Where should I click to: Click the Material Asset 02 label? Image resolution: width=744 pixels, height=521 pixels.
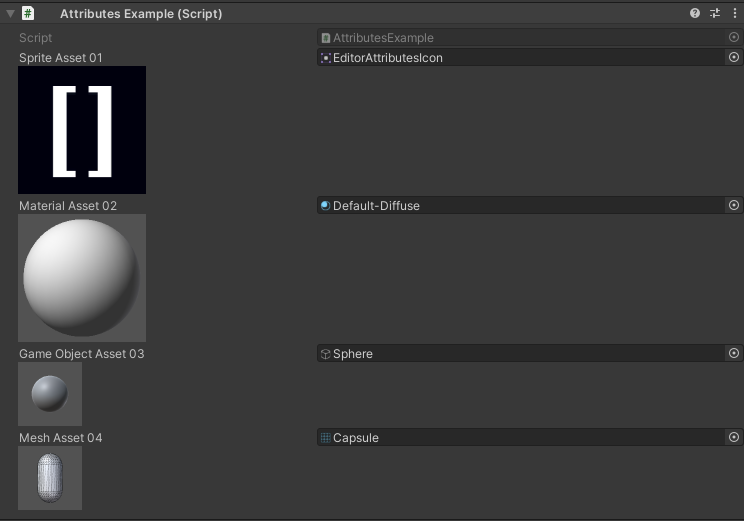pos(68,206)
